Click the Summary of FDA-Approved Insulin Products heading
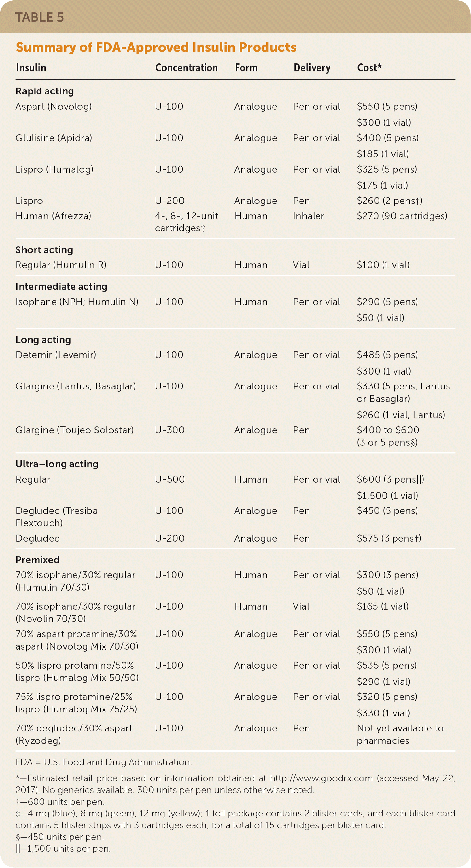Screen dimensions: 471x868 coord(156,47)
